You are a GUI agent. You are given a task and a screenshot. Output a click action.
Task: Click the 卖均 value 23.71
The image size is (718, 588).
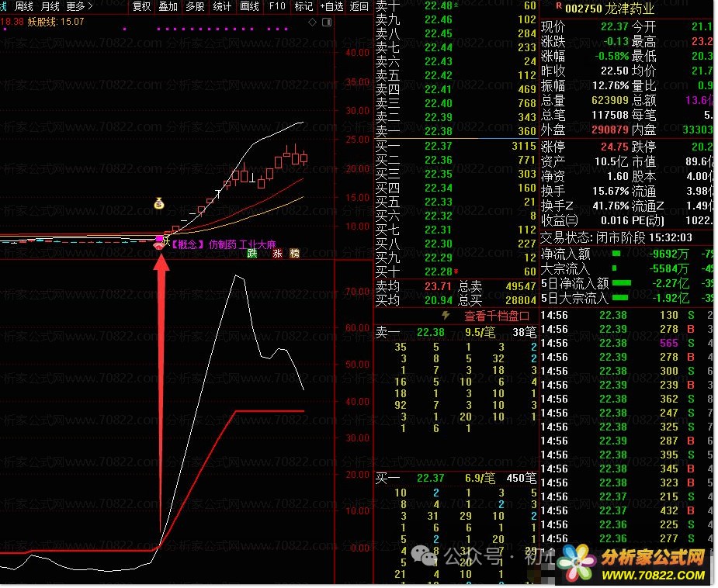coord(439,286)
